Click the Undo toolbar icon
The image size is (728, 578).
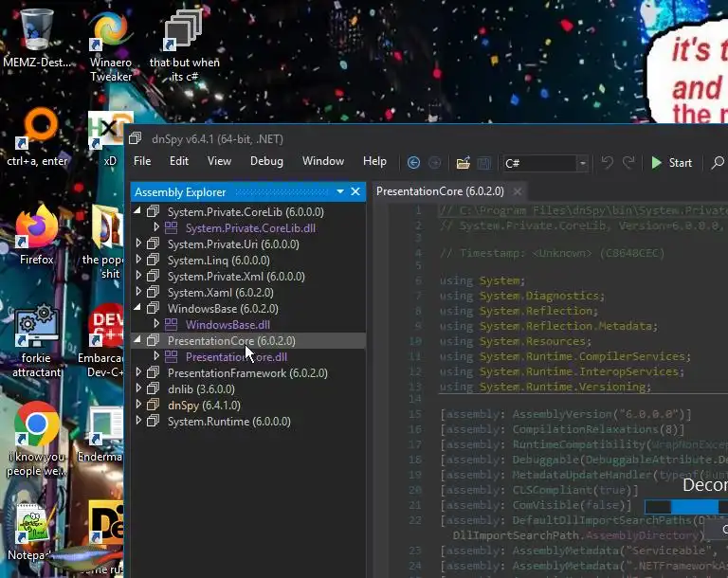coord(607,162)
